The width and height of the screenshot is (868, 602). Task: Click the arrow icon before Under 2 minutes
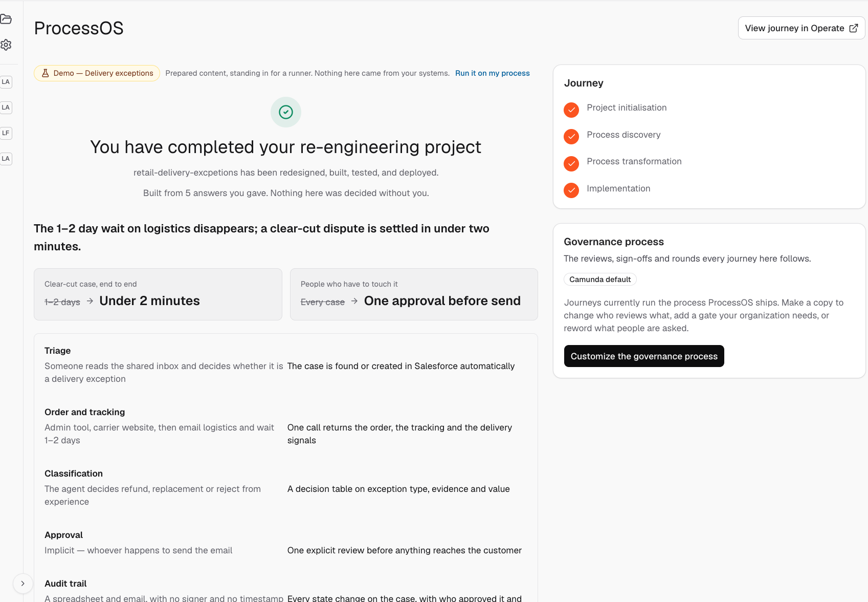coord(90,301)
